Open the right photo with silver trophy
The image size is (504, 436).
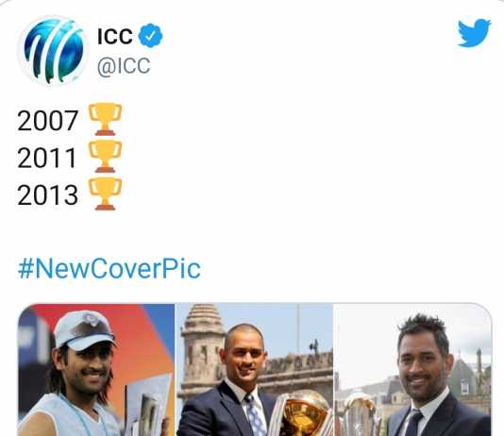click(x=413, y=370)
